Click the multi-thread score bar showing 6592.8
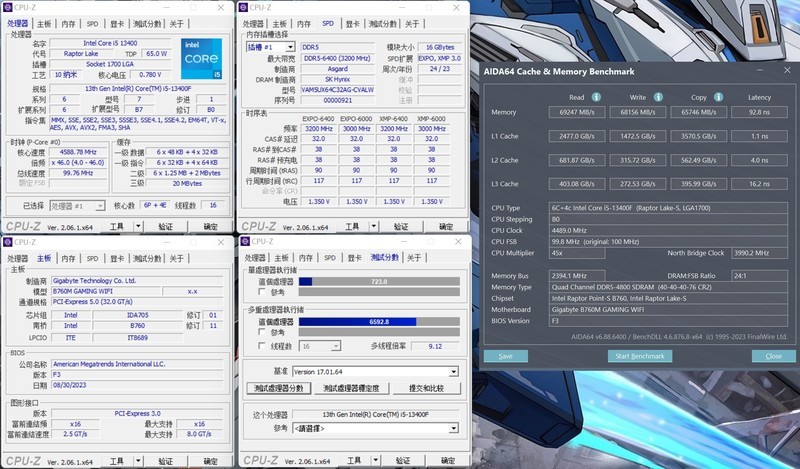800x469 pixels. click(x=379, y=322)
